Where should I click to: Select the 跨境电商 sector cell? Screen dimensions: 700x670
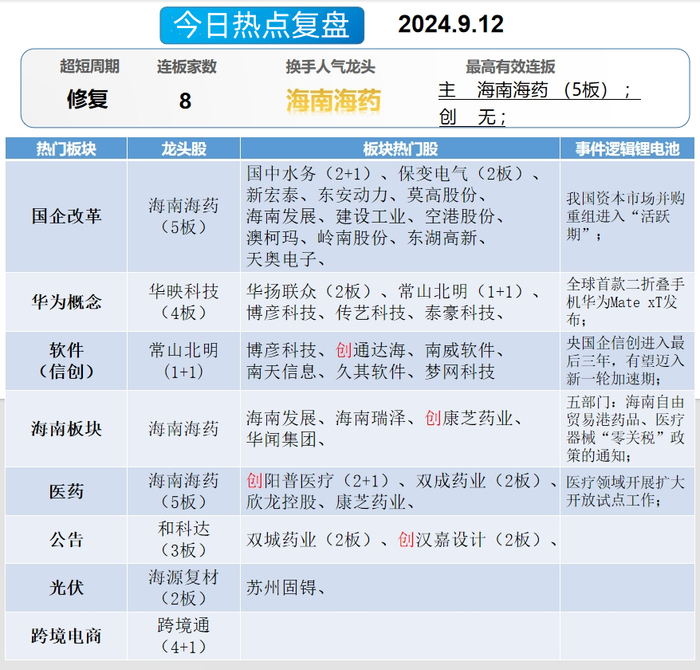[x=66, y=636]
